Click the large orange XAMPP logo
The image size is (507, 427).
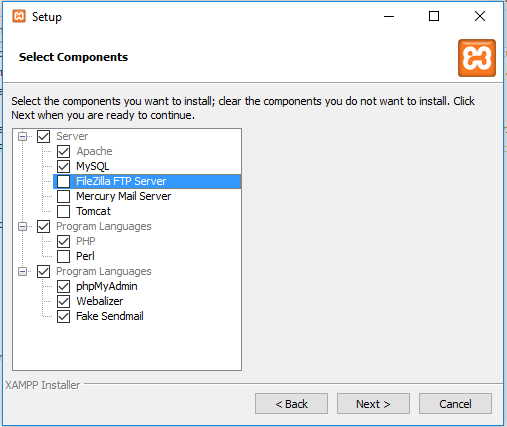click(x=477, y=58)
